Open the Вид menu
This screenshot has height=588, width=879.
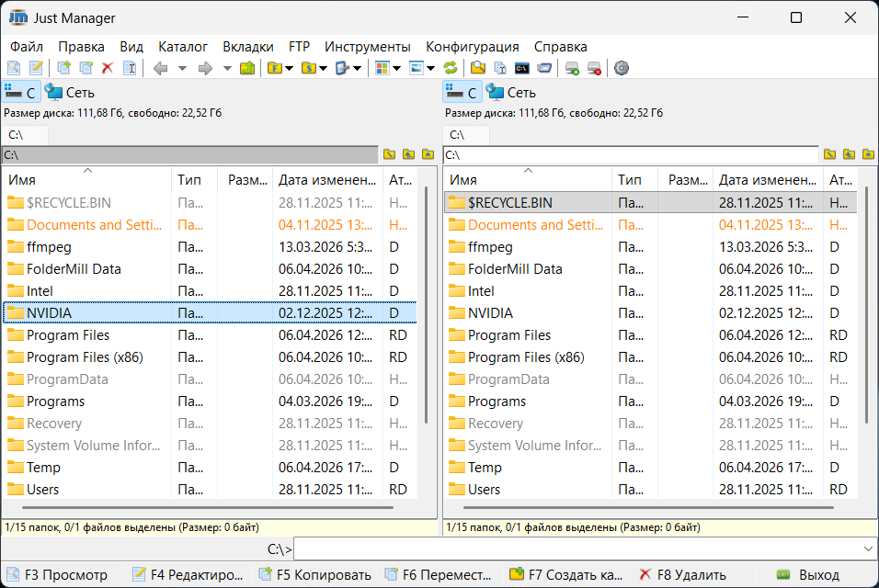[x=131, y=47]
